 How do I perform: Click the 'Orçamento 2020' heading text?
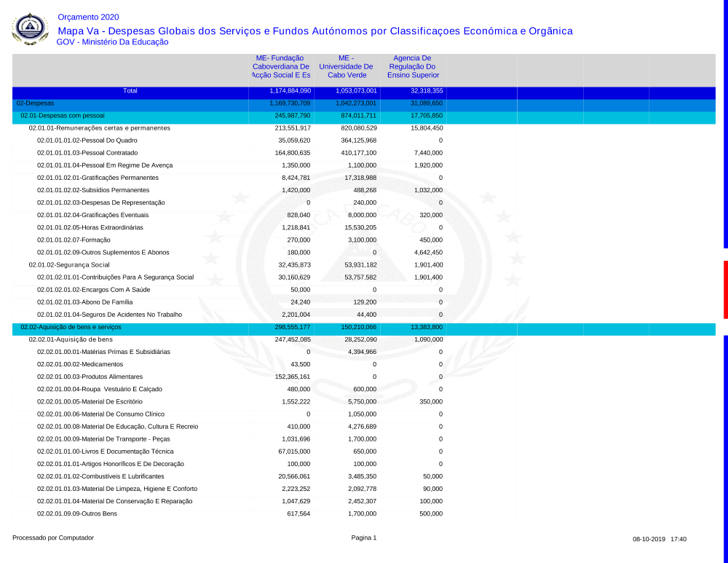88,17
